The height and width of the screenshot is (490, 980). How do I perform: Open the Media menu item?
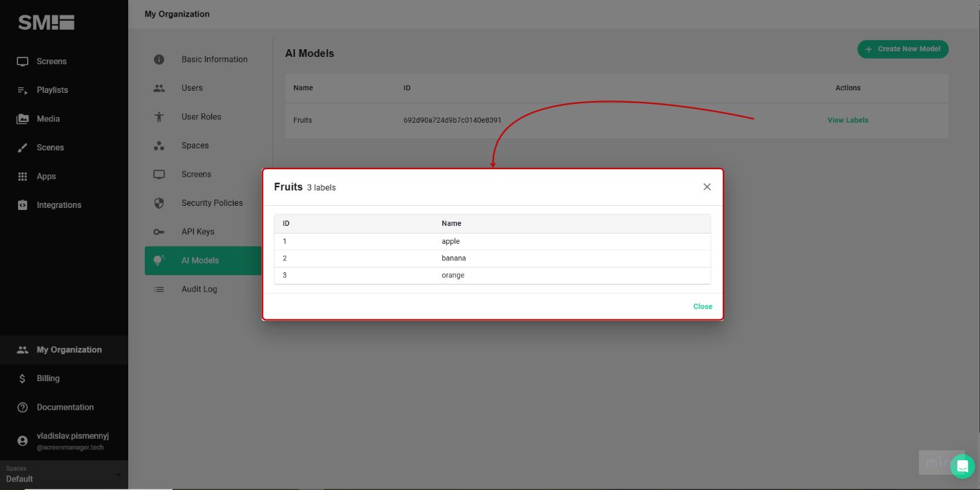(x=48, y=119)
